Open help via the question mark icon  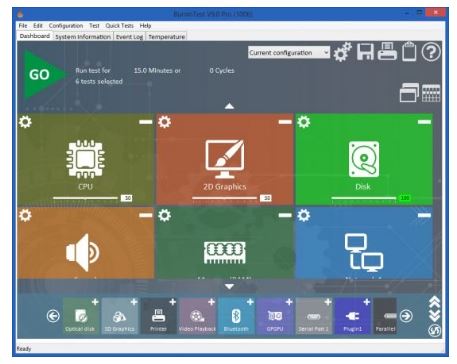pos(431,52)
